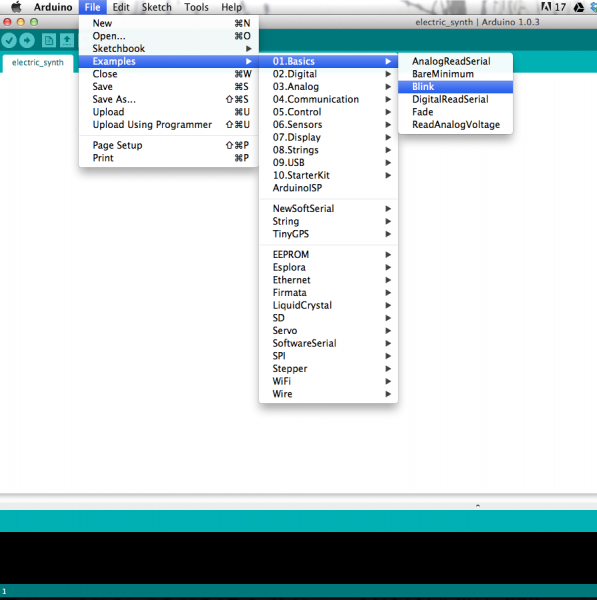Expand the 02.Digital examples submenu

coord(328,74)
